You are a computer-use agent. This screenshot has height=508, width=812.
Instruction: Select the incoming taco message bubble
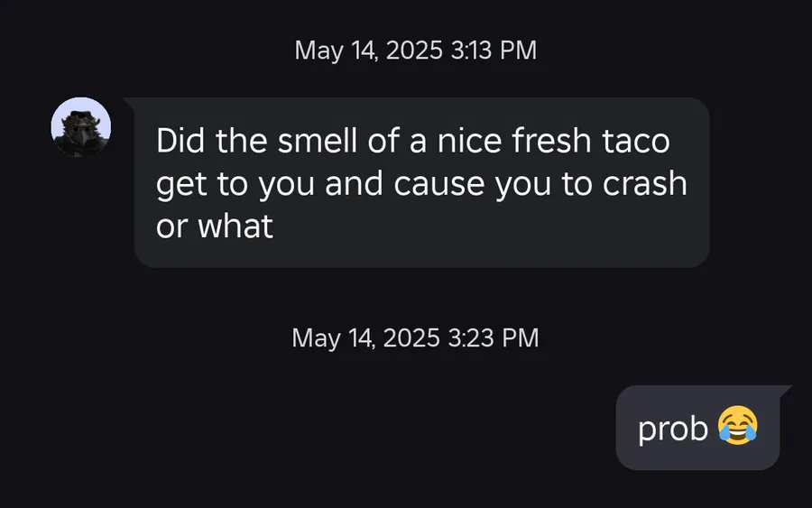coord(421,182)
